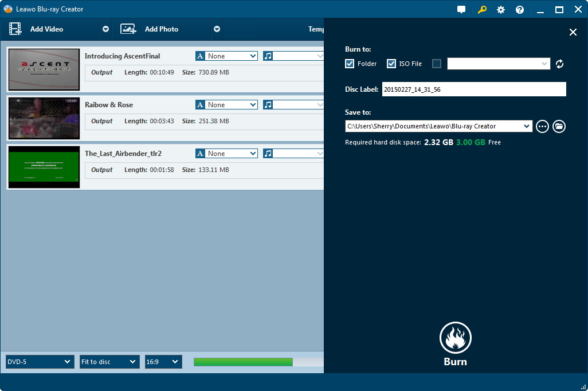This screenshot has width=588, height=391.
Task: Browse for output path with ellipsis button
Action: 542,126
